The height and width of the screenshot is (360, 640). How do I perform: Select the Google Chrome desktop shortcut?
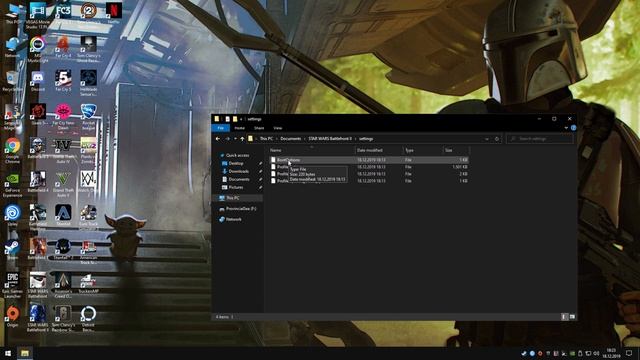point(12,150)
